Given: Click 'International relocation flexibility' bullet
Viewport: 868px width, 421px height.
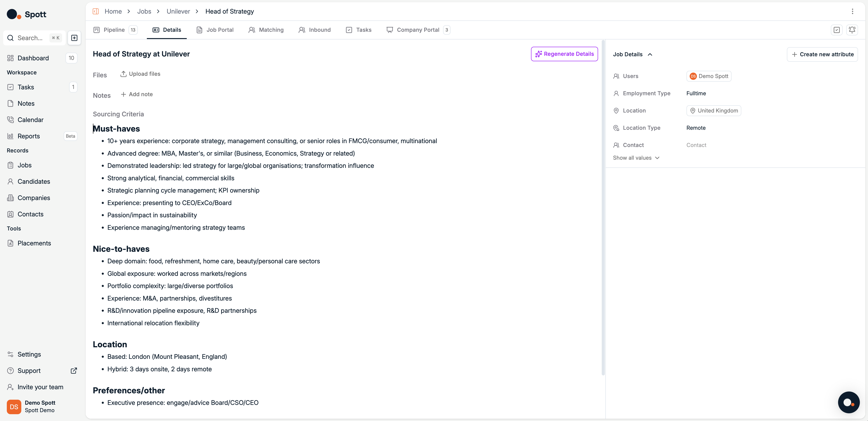Looking at the screenshot, I should pyautogui.click(x=153, y=323).
